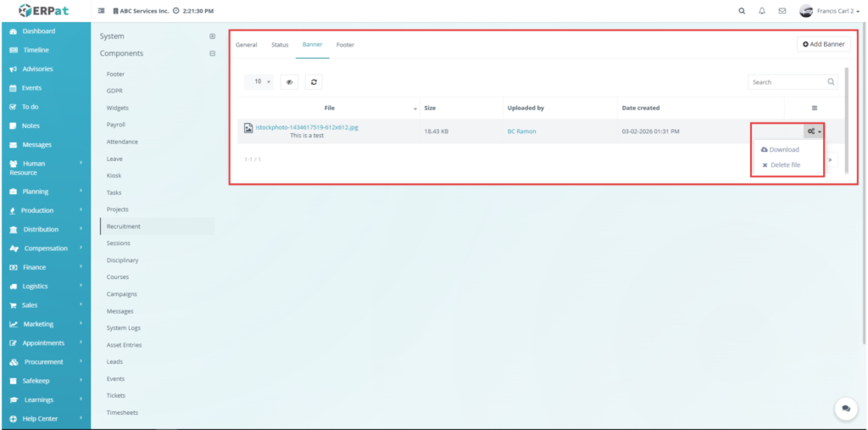Expand Learnings sidebar menu
The image size is (868, 430).
(x=46, y=399)
